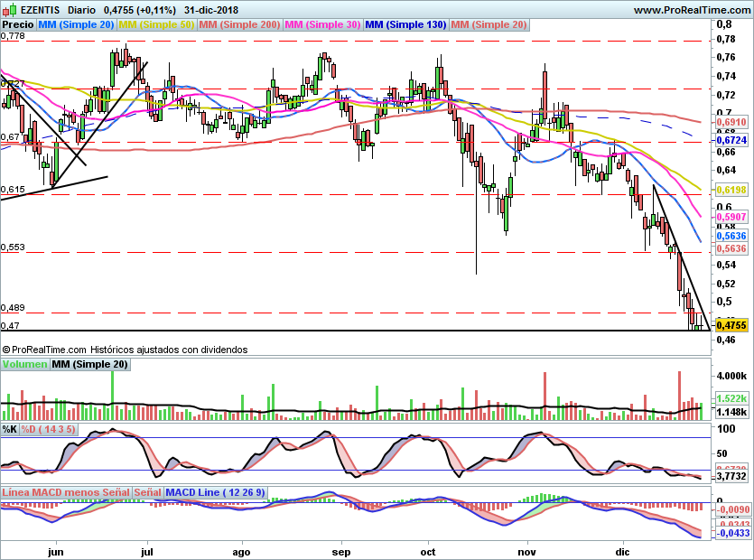
Task: Select the magenta MM (Simple 30) legend
Action: point(322,24)
